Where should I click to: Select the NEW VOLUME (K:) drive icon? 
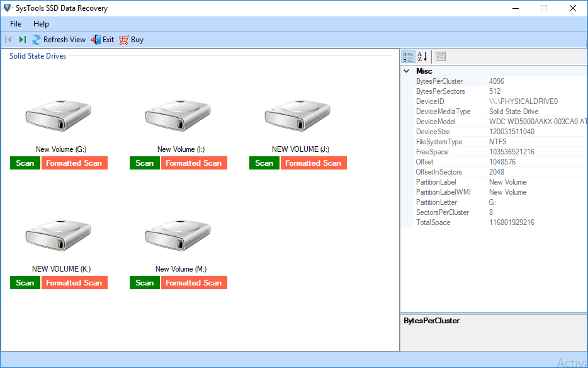pyautogui.click(x=59, y=235)
